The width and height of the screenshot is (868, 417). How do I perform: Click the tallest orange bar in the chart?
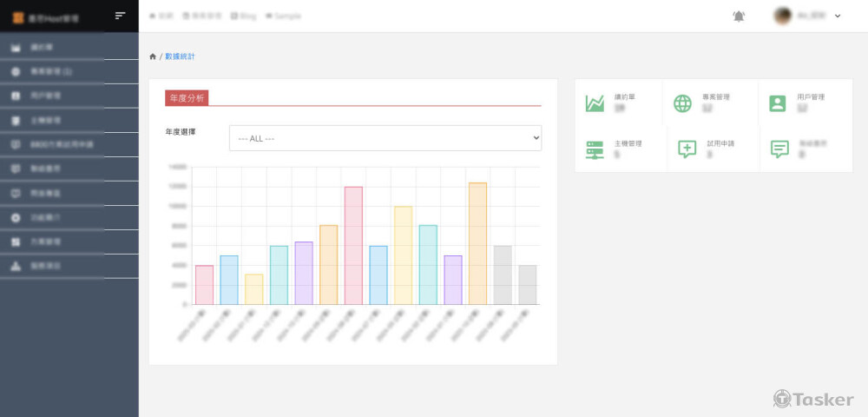pyautogui.click(x=477, y=243)
